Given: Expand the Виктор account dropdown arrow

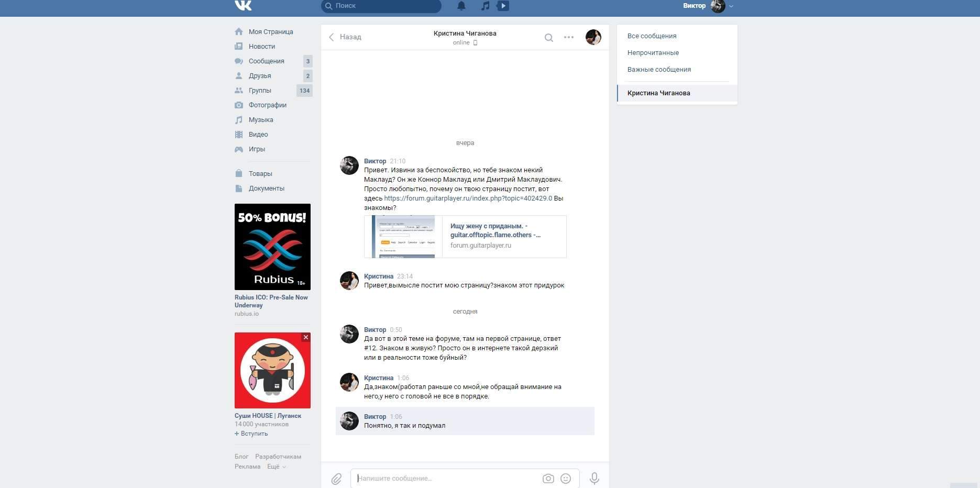Looking at the screenshot, I should click(x=731, y=6).
